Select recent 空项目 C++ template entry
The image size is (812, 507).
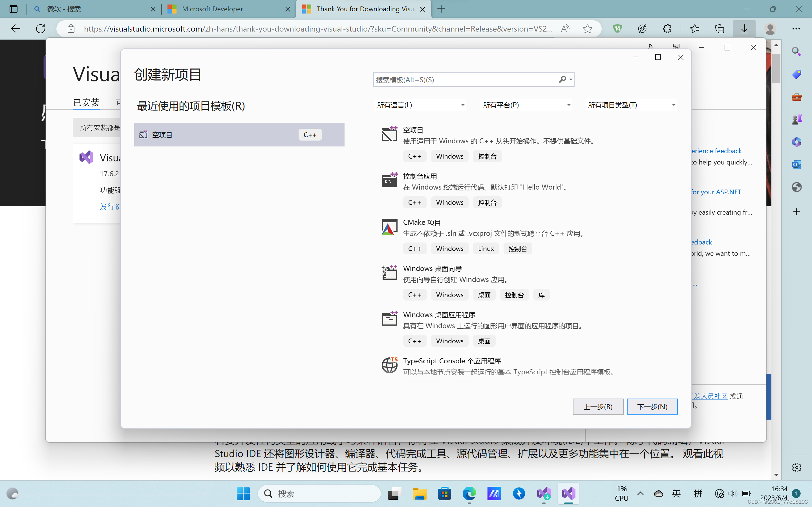click(x=239, y=135)
